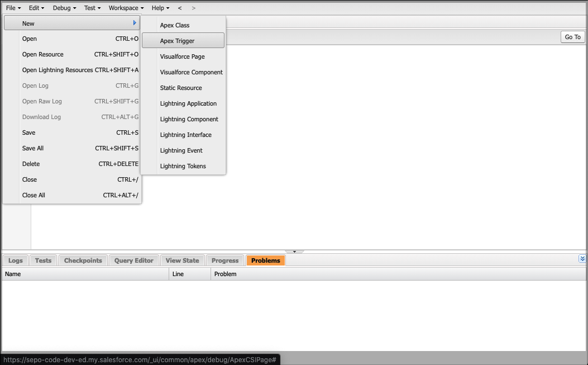588x365 pixels.
Task: Expand the New submenu entry
Action: click(72, 23)
